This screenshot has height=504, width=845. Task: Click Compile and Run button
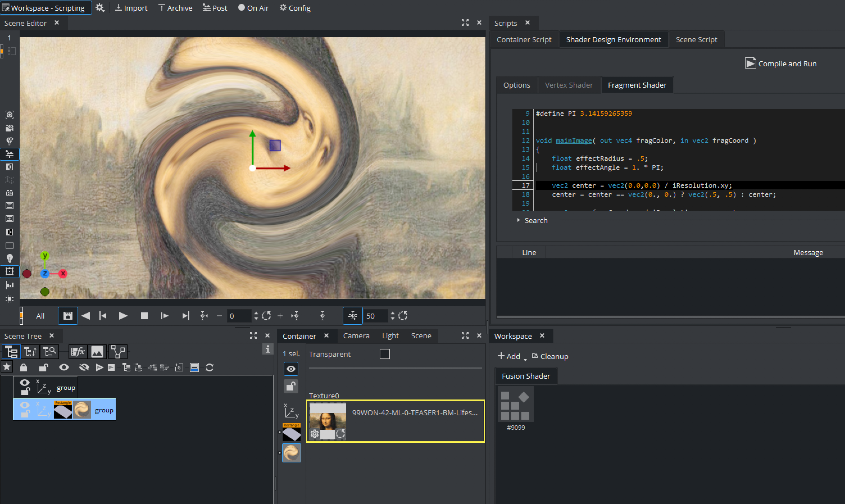[780, 63]
